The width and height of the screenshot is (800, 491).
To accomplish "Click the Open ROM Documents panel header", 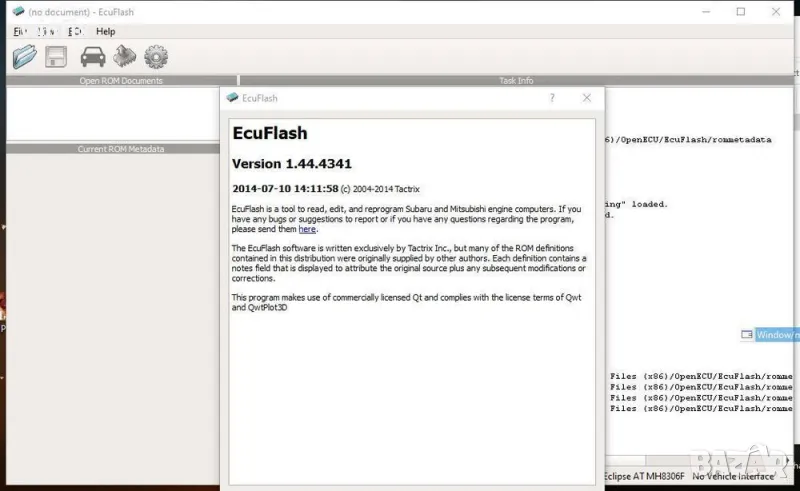I will pyautogui.click(x=120, y=81).
